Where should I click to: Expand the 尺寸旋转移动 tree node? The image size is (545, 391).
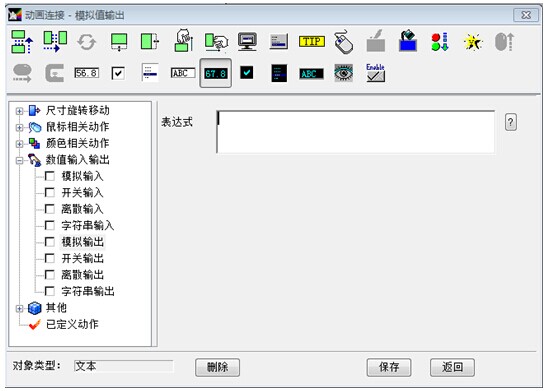point(19,111)
